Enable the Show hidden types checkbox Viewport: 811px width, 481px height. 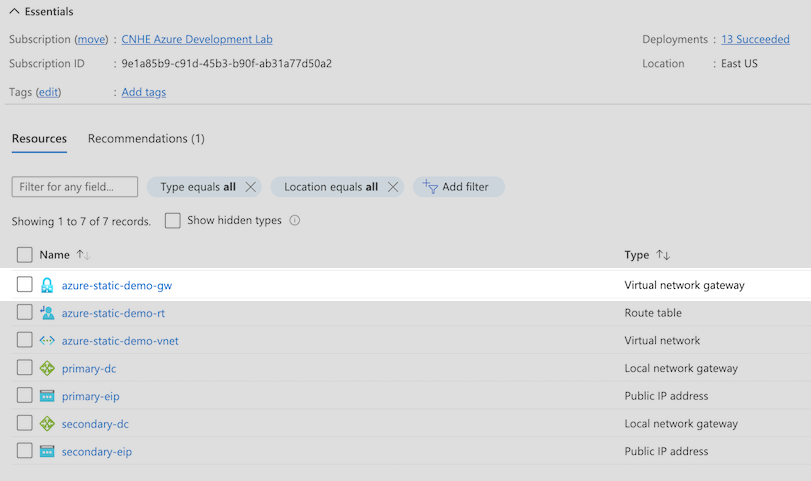pos(173,220)
